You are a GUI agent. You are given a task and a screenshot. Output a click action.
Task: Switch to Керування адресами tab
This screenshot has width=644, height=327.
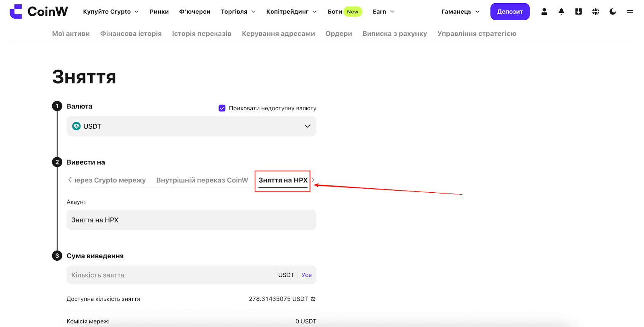(x=278, y=34)
